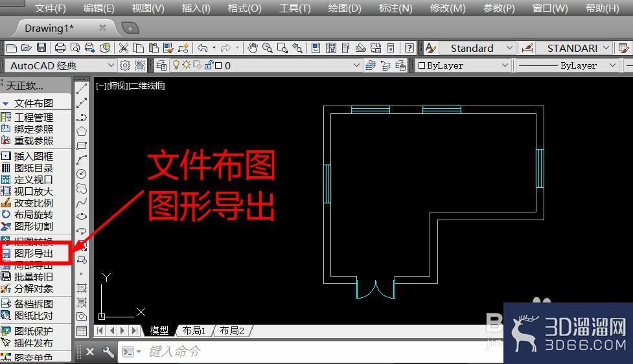Image resolution: width=633 pixels, height=364 pixels.
Task: Open the 文件(F) menu
Action: tap(50, 8)
